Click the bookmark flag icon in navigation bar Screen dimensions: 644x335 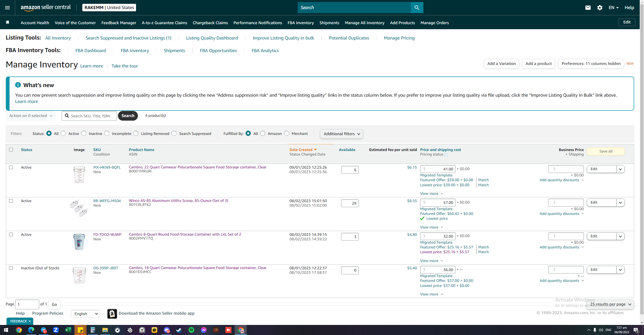8,22
